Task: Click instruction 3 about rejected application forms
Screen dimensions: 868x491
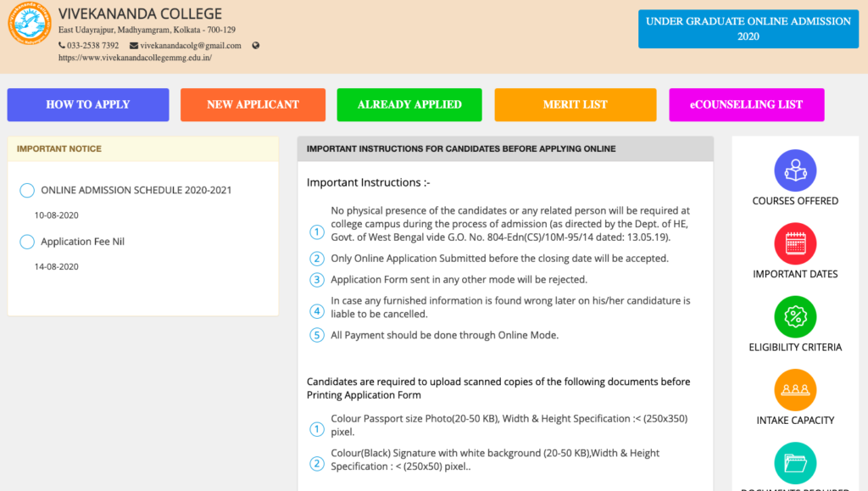Action: point(459,280)
